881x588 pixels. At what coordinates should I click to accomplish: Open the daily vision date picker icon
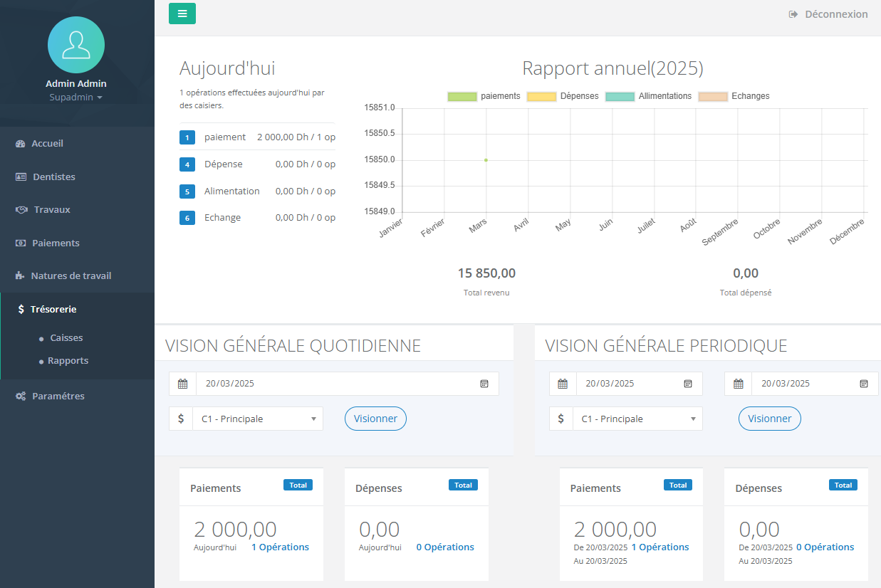pyautogui.click(x=484, y=384)
